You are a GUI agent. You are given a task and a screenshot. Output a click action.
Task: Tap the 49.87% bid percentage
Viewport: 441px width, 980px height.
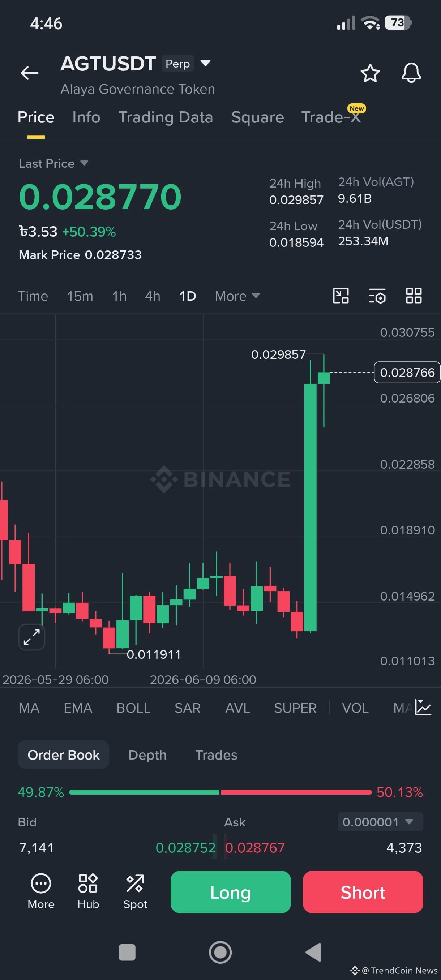tap(41, 792)
